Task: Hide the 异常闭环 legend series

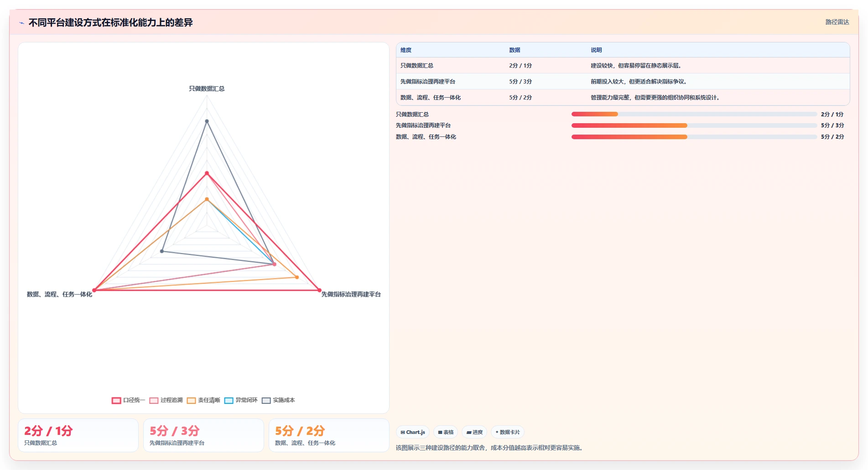Action: (x=241, y=400)
